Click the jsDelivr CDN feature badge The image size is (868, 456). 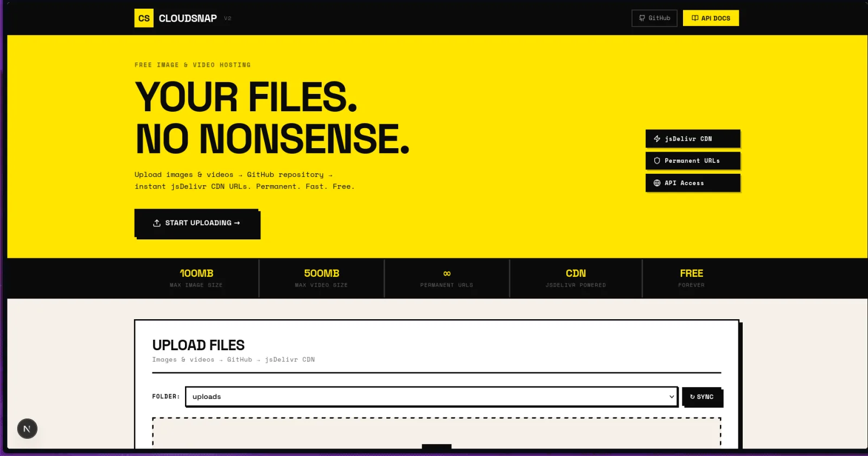693,139
